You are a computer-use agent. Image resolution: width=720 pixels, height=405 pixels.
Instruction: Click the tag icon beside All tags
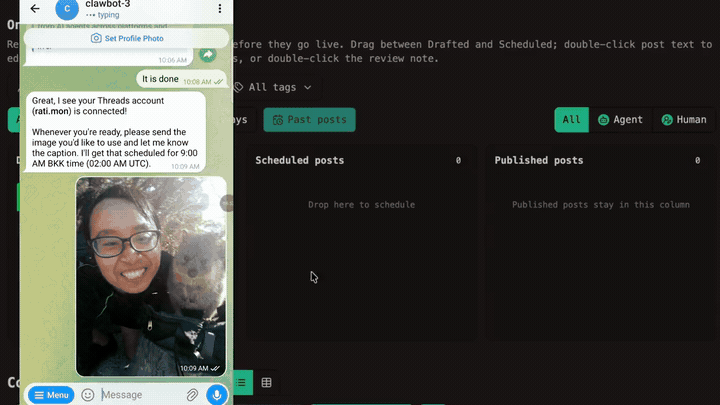238,87
